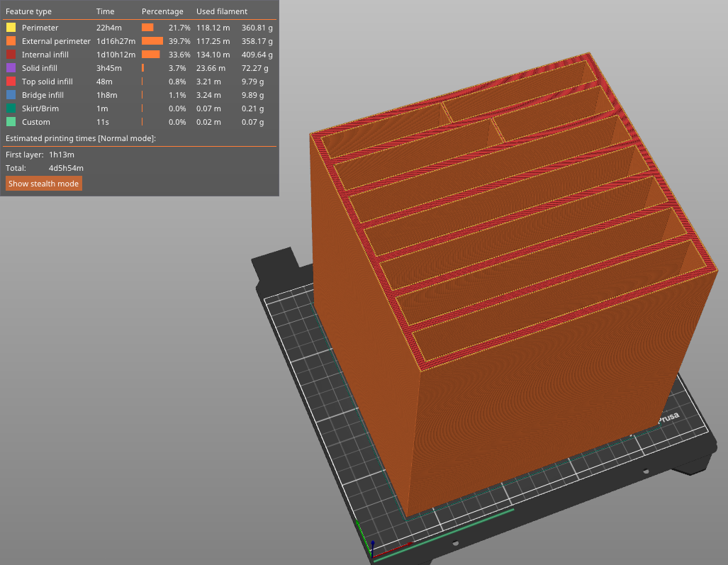Screen dimensions: 728x565
Task: Click the yellow Perimeter color swatch
Action: pyautogui.click(x=11, y=28)
